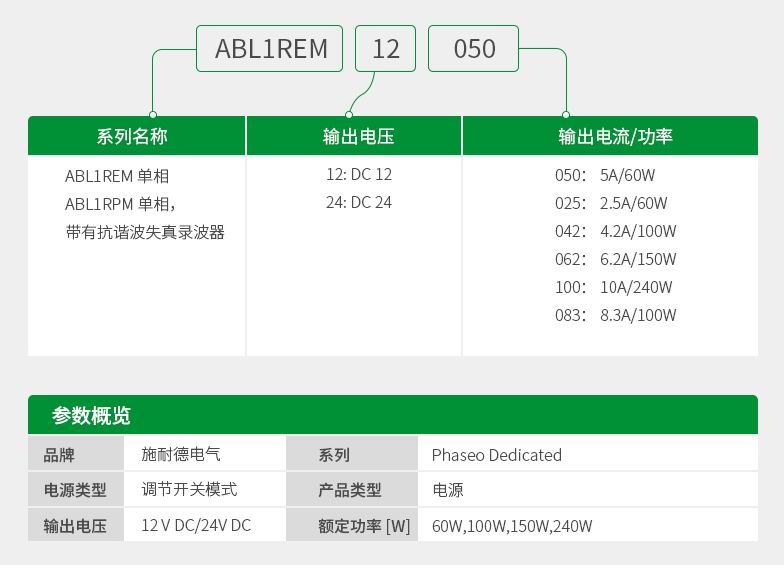Click the 050 current code box
Image resolution: width=784 pixels, height=565 pixels.
pos(474,48)
